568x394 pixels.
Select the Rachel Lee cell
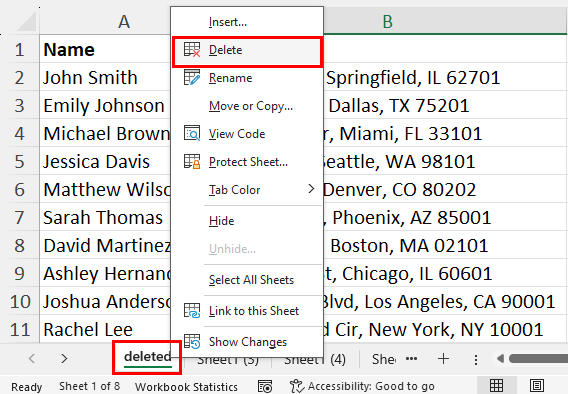pyautogui.click(x=105, y=330)
